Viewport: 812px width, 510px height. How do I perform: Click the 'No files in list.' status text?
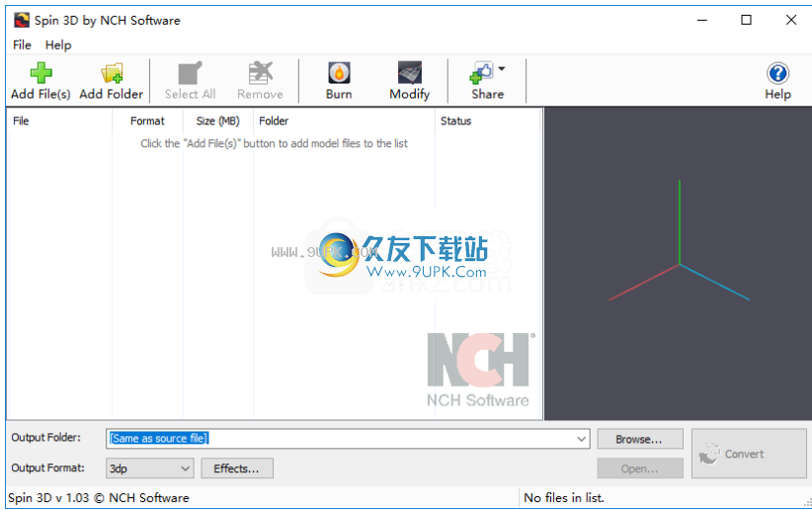pyautogui.click(x=564, y=498)
